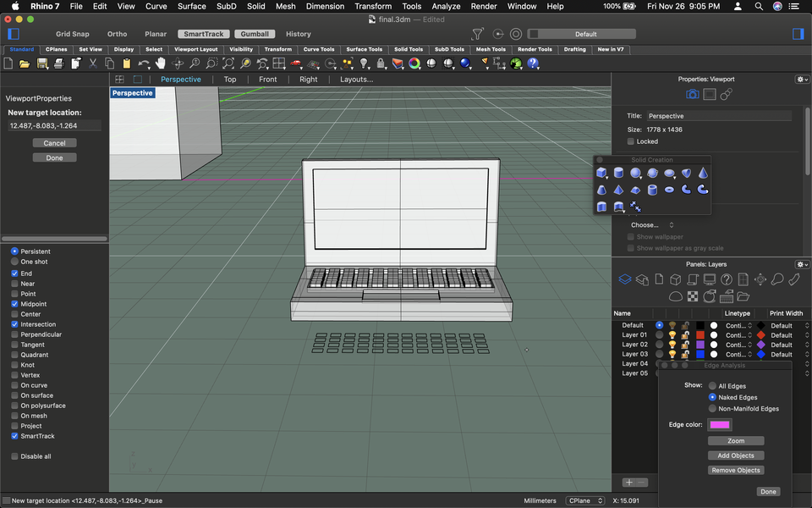Select the Box tool in Solid Creation

pyautogui.click(x=601, y=174)
